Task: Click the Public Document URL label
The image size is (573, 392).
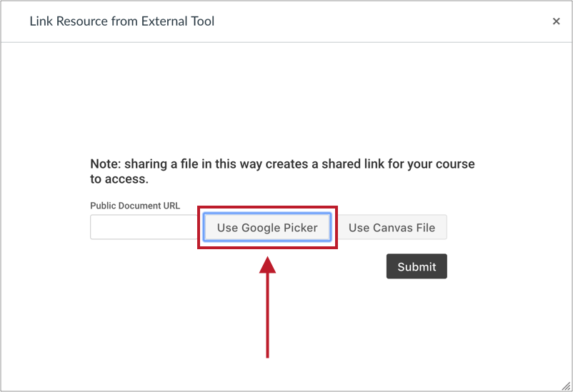Action: (x=135, y=206)
